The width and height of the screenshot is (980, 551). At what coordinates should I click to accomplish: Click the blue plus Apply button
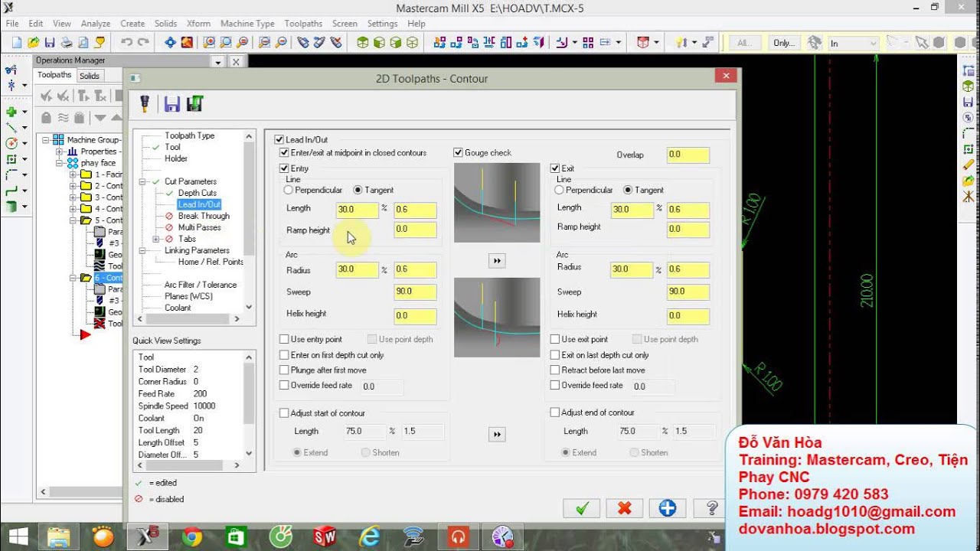point(667,508)
